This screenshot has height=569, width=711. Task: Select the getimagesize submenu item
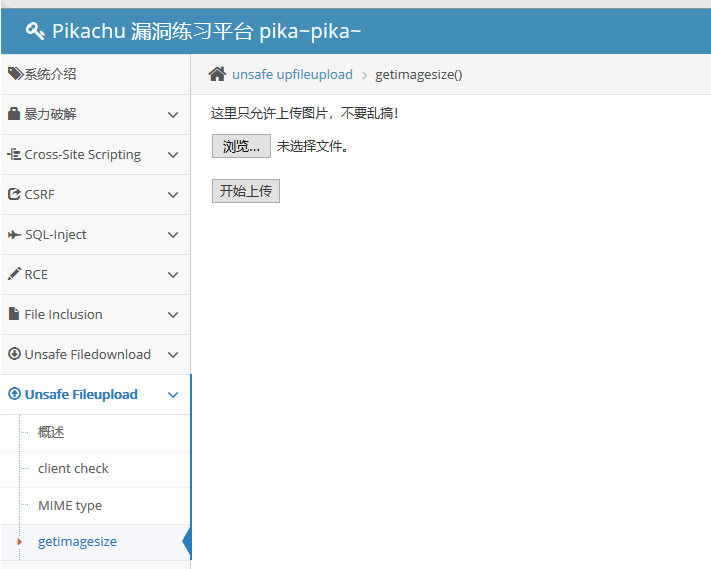point(77,541)
